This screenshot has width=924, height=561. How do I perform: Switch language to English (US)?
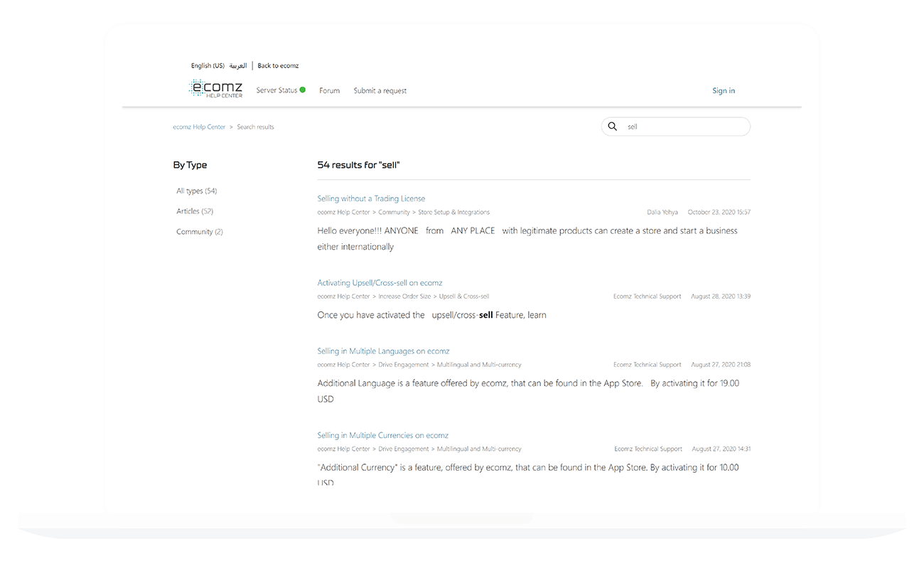point(208,65)
